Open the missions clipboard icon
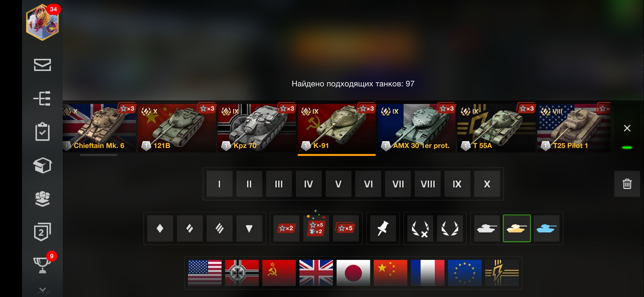 [x=42, y=131]
